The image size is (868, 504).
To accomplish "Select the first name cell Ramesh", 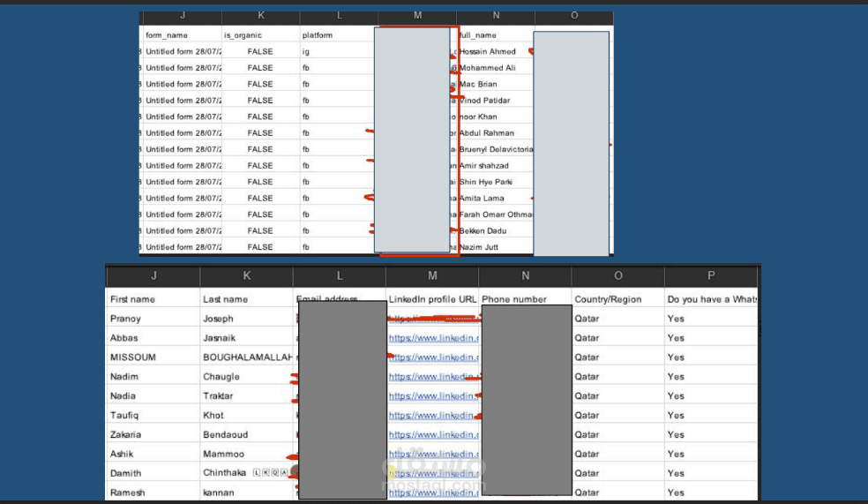I will pyautogui.click(x=153, y=493).
